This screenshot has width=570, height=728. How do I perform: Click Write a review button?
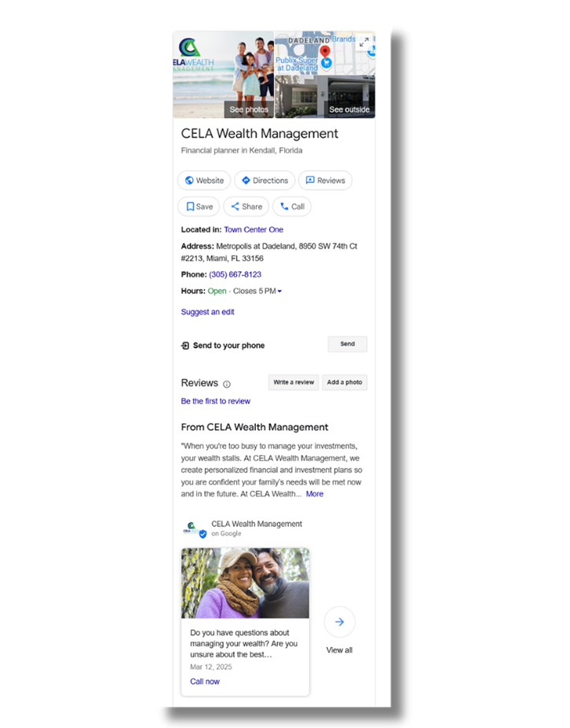pyautogui.click(x=294, y=382)
